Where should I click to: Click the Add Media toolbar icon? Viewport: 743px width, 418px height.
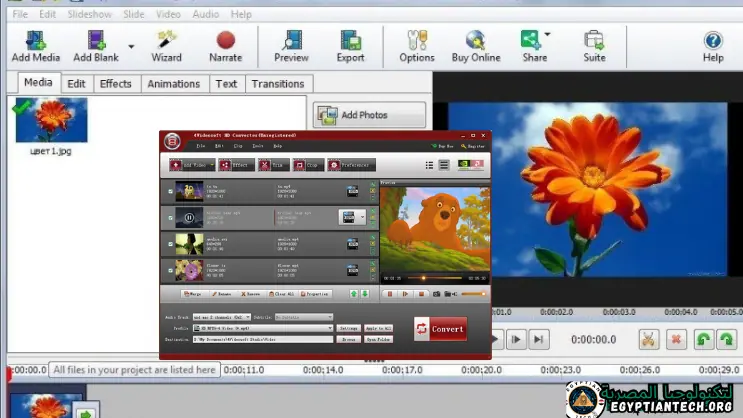[36, 40]
